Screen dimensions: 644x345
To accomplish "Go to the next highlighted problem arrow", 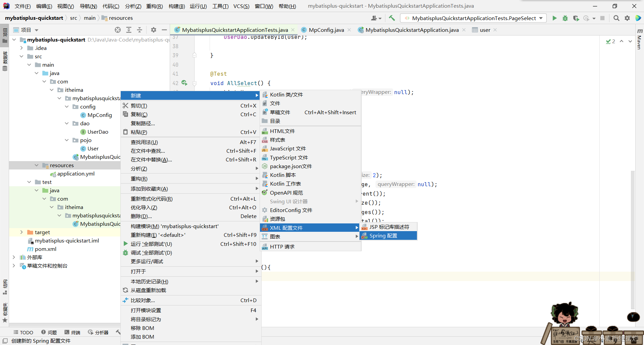I will tap(630, 41).
